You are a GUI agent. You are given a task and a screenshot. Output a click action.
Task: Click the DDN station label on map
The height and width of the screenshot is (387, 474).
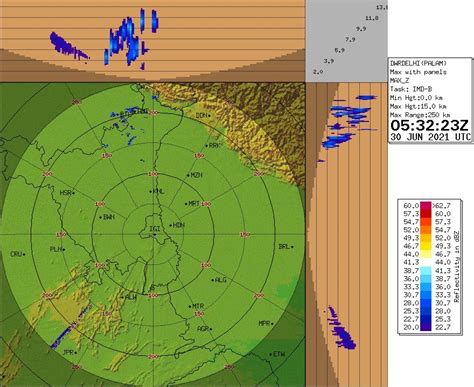pos(201,115)
